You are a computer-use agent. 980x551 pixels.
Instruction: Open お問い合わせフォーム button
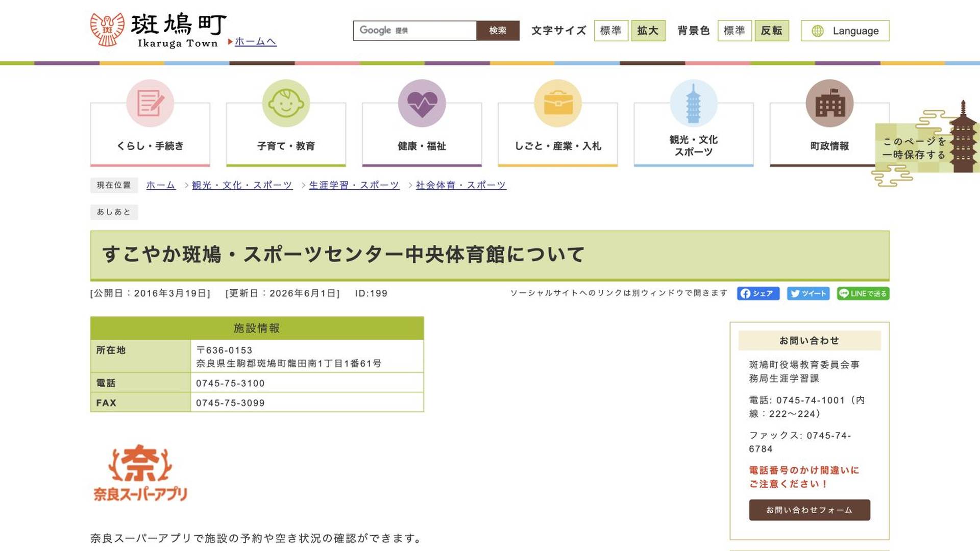(x=810, y=510)
